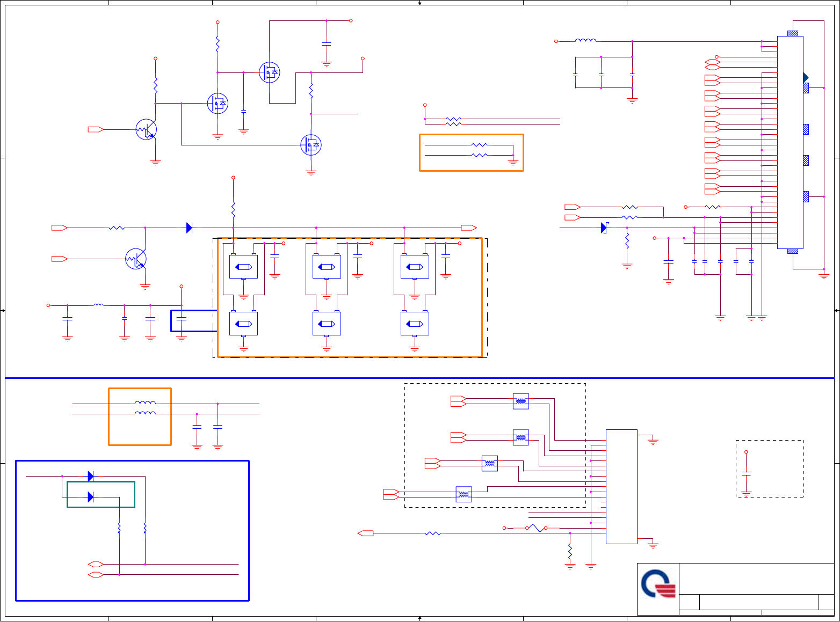This screenshot has width=840, height=622.
Task: Select the small inductor in the left filter circuit
Action: [x=98, y=305]
